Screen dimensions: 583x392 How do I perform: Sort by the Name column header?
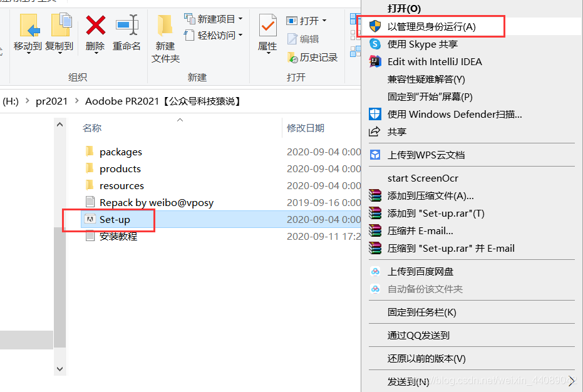[92, 128]
